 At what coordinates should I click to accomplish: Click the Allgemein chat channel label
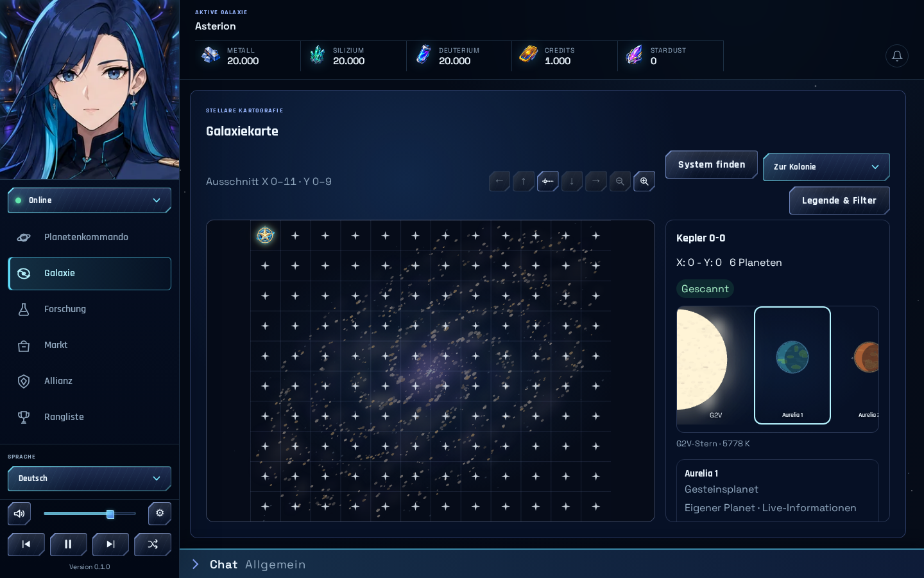(275, 565)
